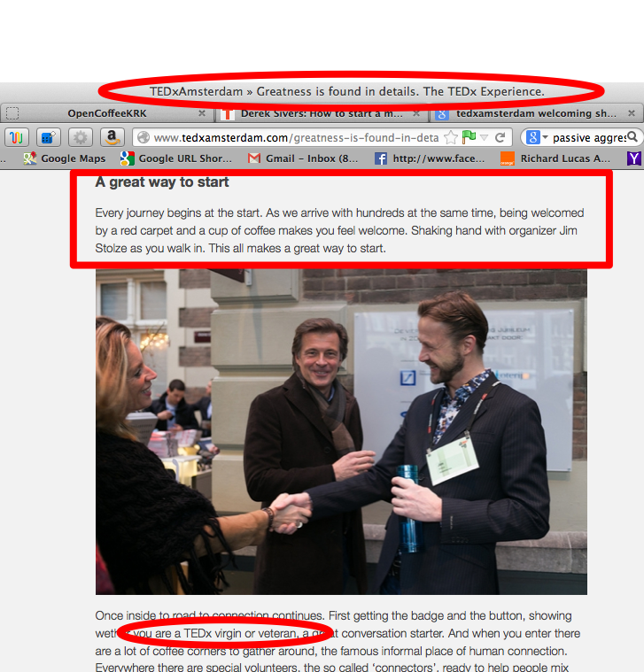Screen dimensions: 644x672
Task: Open Google Maps bookmark
Action: [65, 158]
